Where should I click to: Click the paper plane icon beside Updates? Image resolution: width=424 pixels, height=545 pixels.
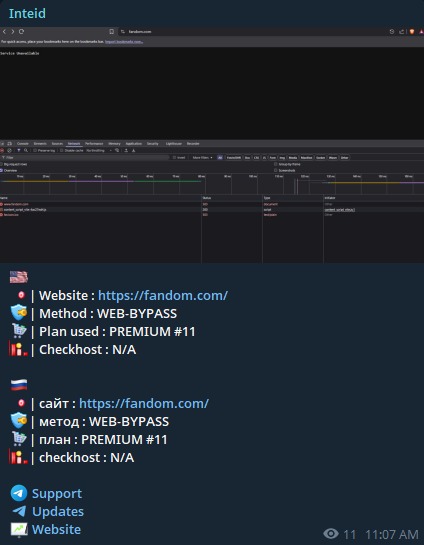point(19,511)
